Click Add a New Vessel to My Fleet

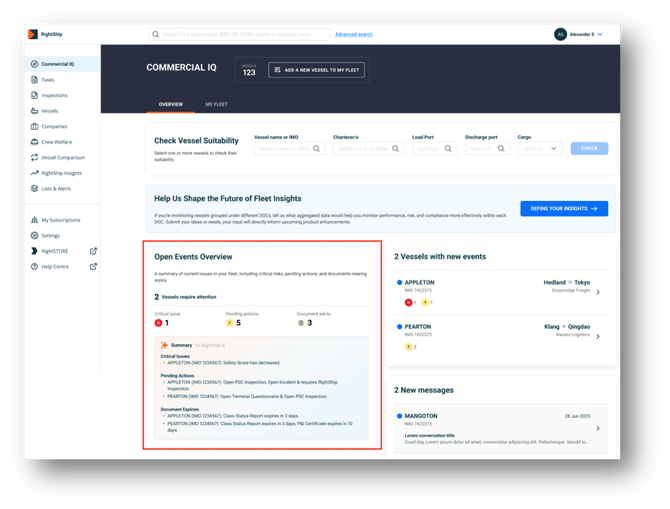317,70
